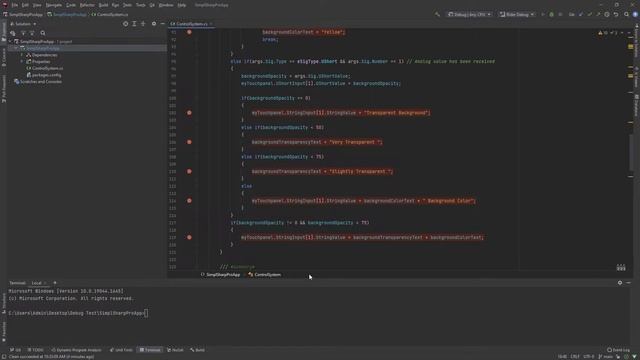Toggle breakpoint on "Slightly Transparent" line

(189, 171)
